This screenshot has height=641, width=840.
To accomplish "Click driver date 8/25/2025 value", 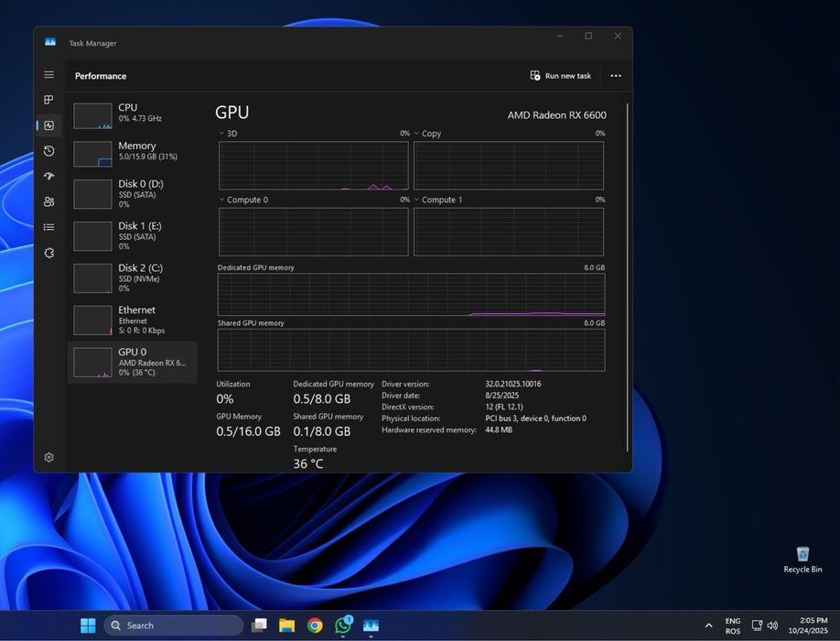I will (502, 396).
